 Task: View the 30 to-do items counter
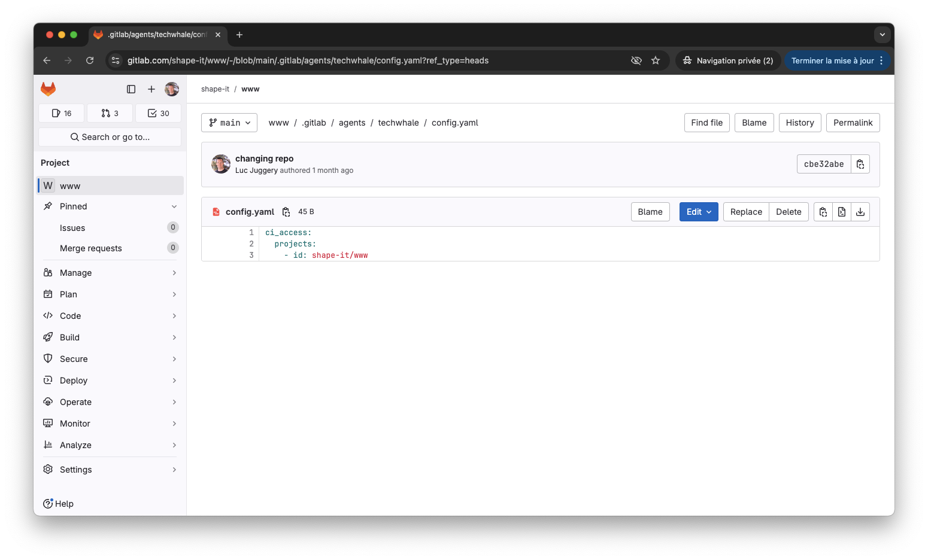coord(159,113)
